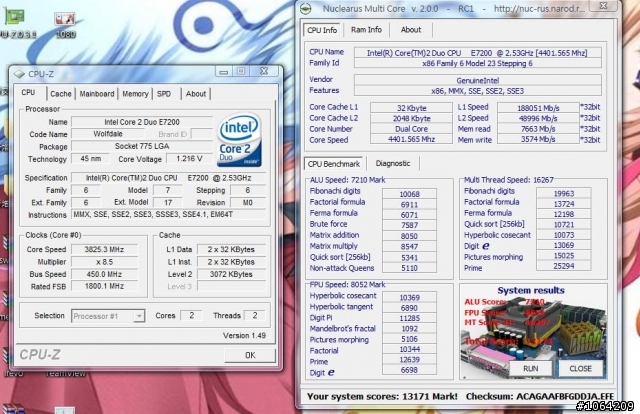Image resolution: width=640 pixels, height=414 pixels.
Task: Select the SPD tab in CPU-Z
Action: coord(164,94)
